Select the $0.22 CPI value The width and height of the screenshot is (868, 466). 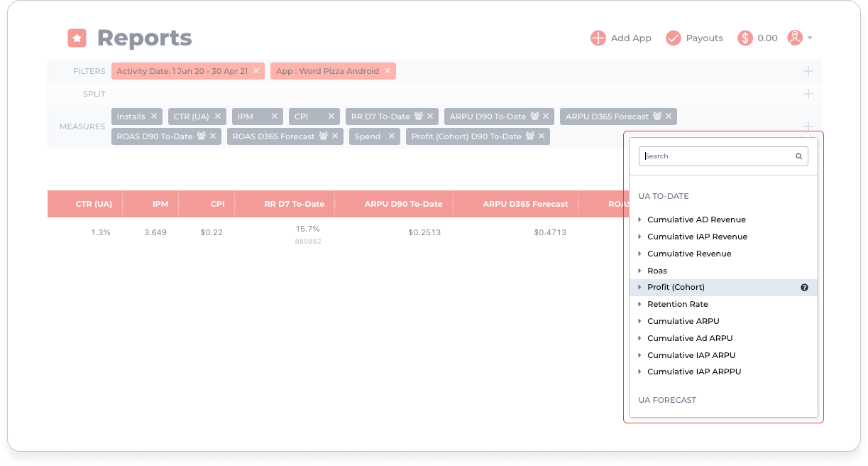point(211,232)
